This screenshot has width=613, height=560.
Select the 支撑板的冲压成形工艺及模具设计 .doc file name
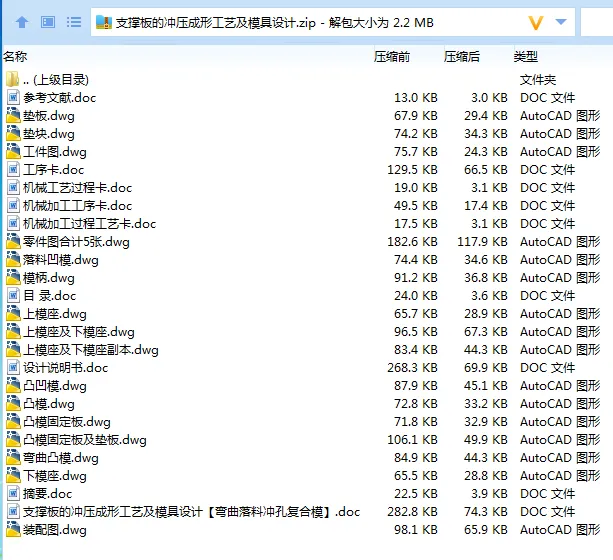[192, 512]
